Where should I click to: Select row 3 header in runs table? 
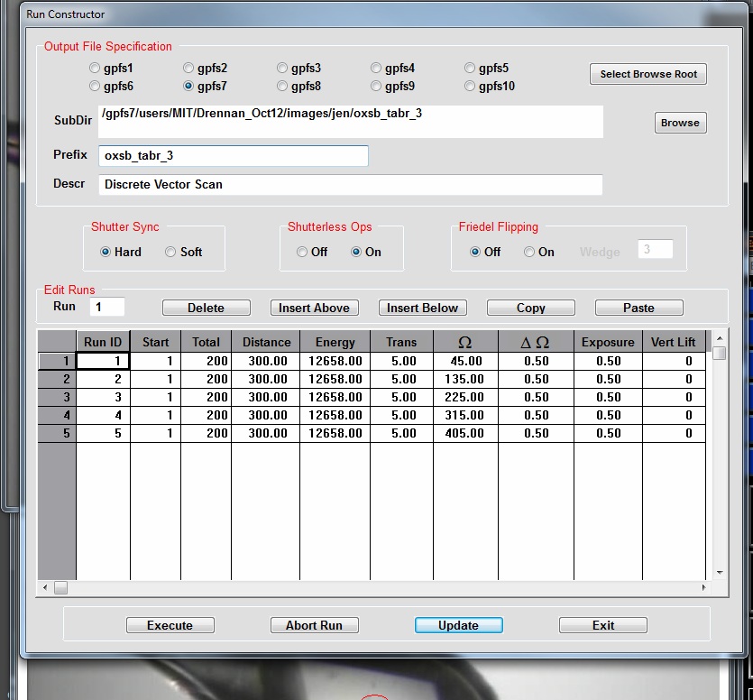[56, 397]
